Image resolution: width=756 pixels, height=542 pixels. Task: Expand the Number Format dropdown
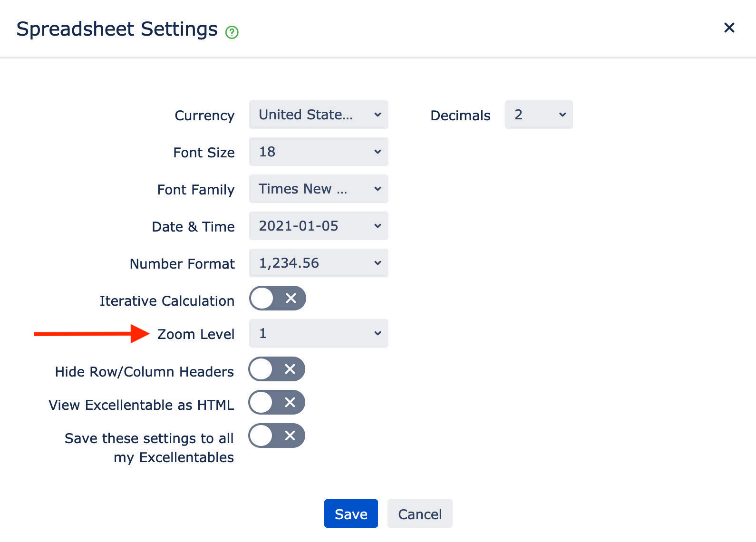(x=319, y=263)
